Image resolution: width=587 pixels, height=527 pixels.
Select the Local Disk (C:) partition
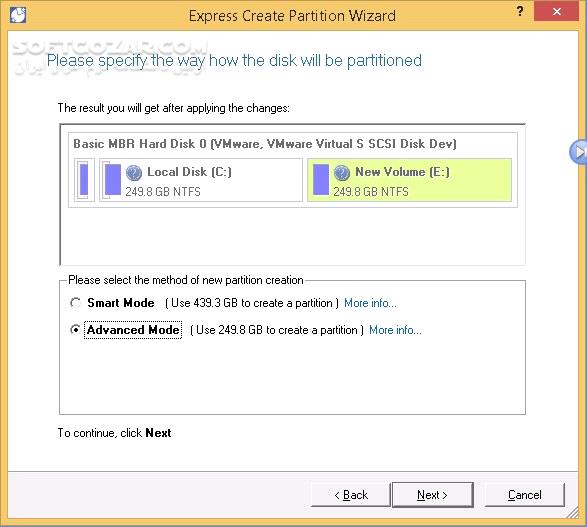tap(201, 180)
